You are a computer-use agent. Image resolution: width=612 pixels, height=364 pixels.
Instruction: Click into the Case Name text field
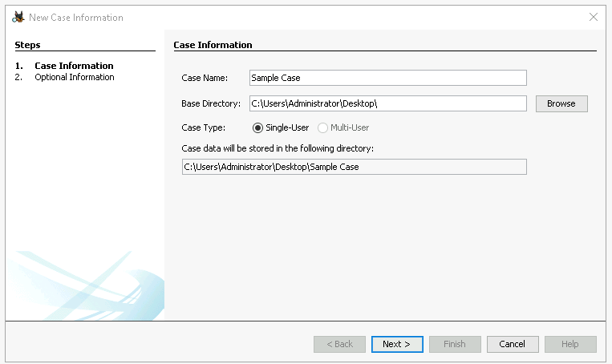click(387, 78)
